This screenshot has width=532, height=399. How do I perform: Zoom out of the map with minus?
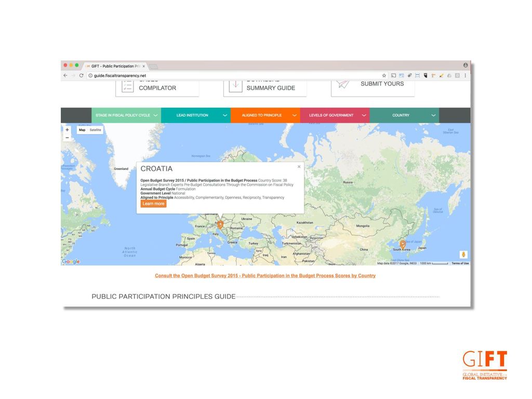67,137
